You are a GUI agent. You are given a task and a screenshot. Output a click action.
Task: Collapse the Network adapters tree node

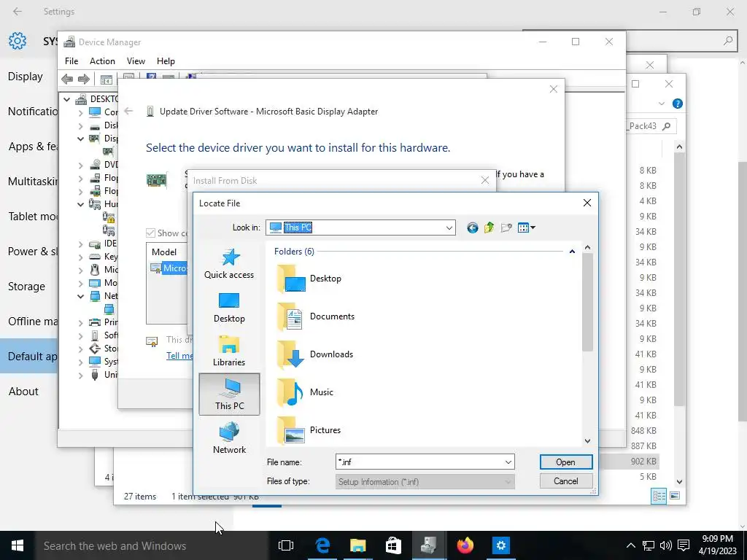(80, 296)
